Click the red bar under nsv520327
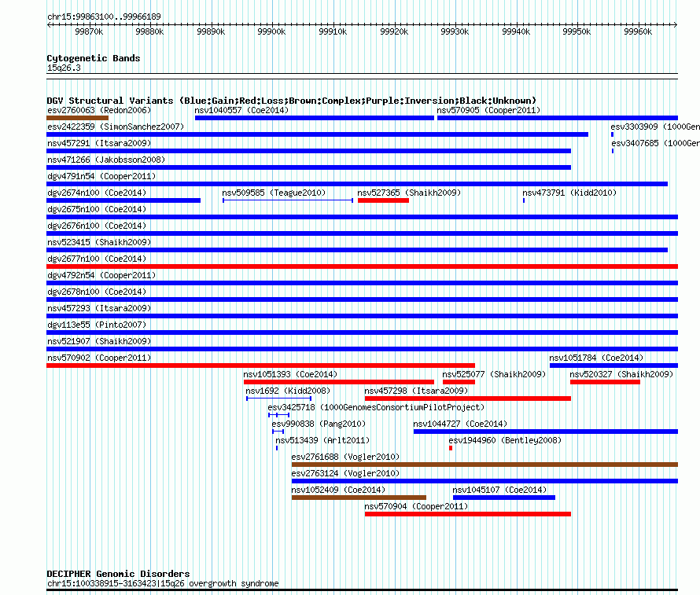This screenshot has height=595, width=700. [605, 382]
